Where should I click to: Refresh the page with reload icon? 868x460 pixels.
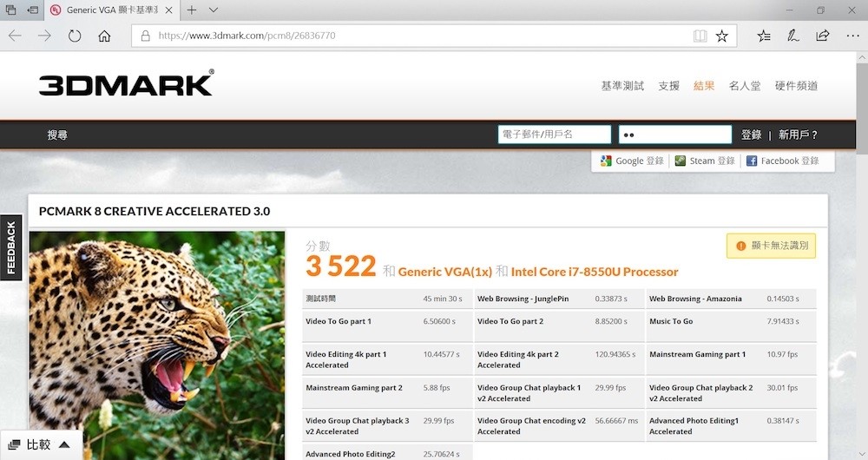[74, 36]
